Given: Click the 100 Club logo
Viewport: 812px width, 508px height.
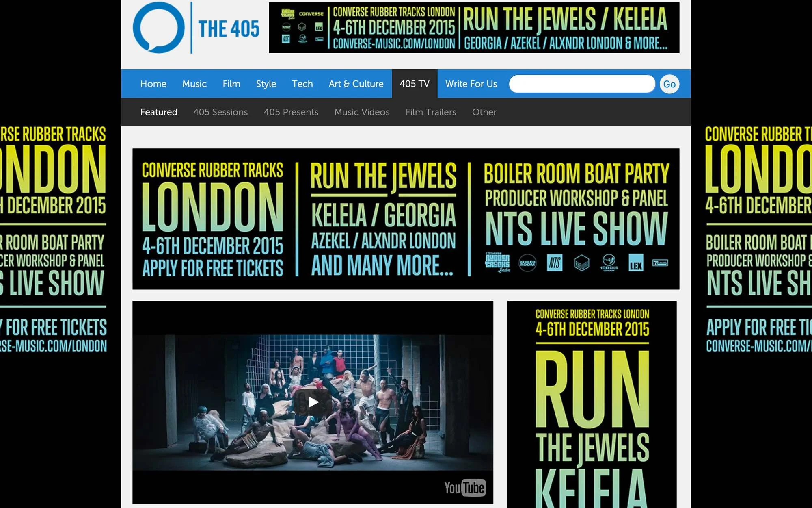Looking at the screenshot, I should click(x=608, y=263).
